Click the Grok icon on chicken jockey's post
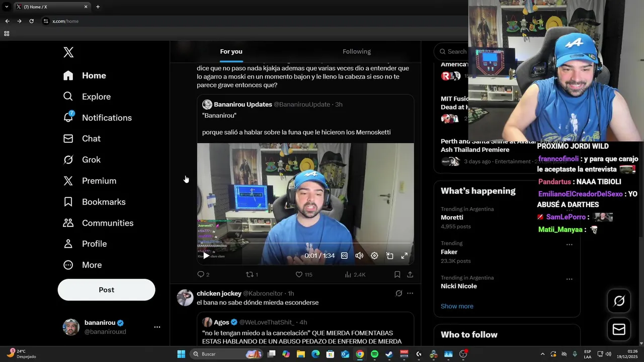The height and width of the screenshot is (362, 644). pos(398,293)
